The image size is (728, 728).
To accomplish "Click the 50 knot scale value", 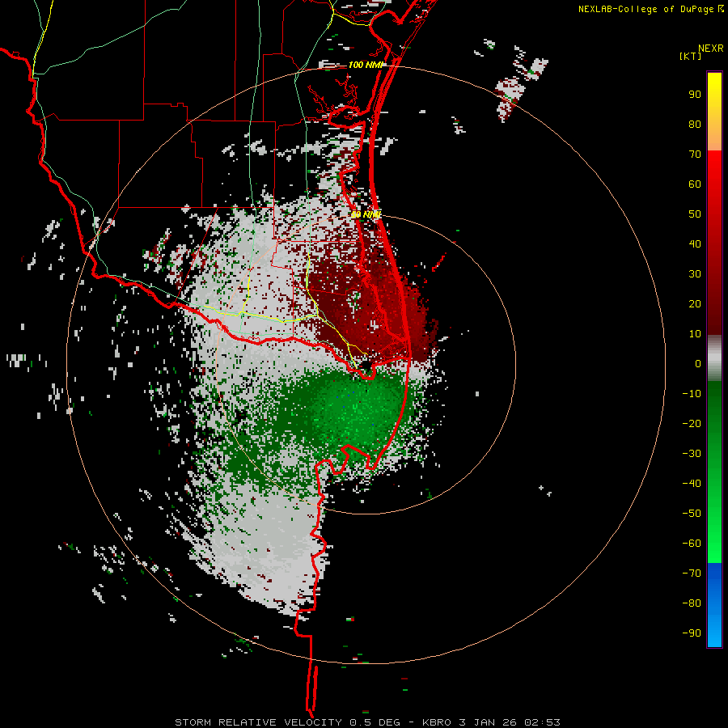I will (695, 214).
